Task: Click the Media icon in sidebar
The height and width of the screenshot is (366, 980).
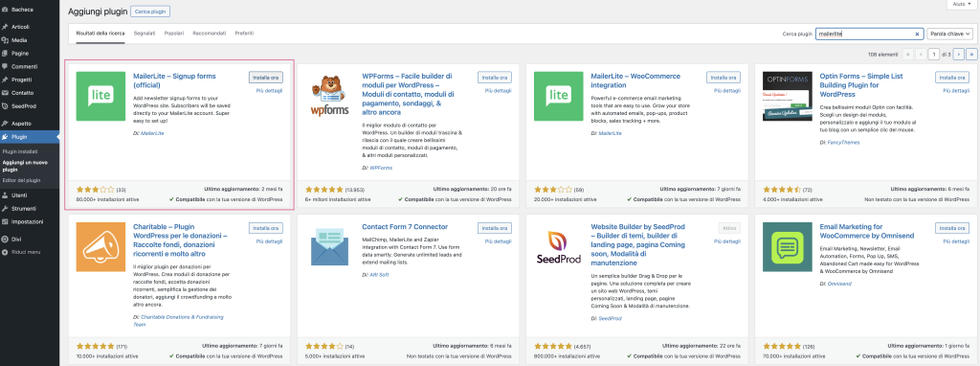Action: tap(5, 40)
